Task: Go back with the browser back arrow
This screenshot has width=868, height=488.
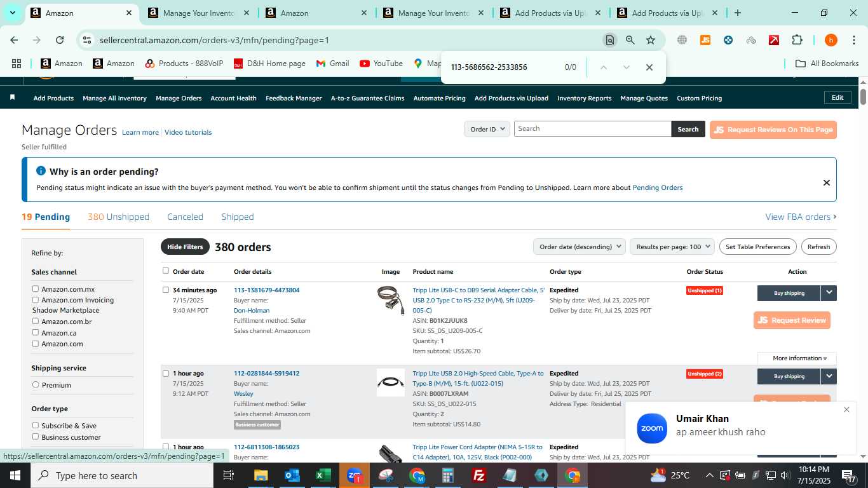Action: coord(14,40)
